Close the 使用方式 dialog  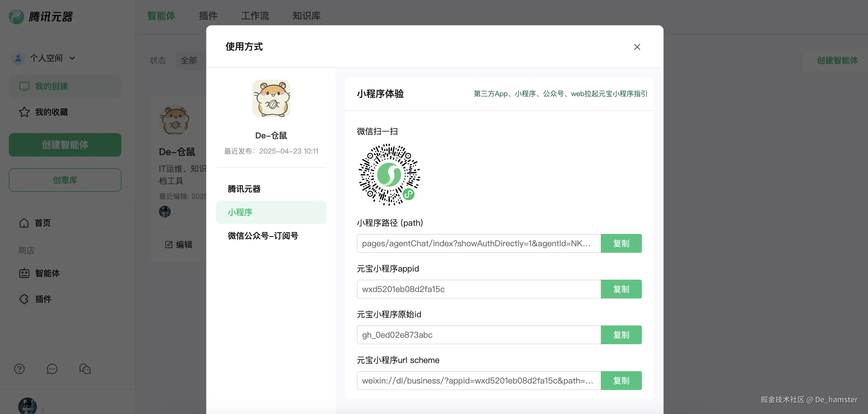point(637,47)
